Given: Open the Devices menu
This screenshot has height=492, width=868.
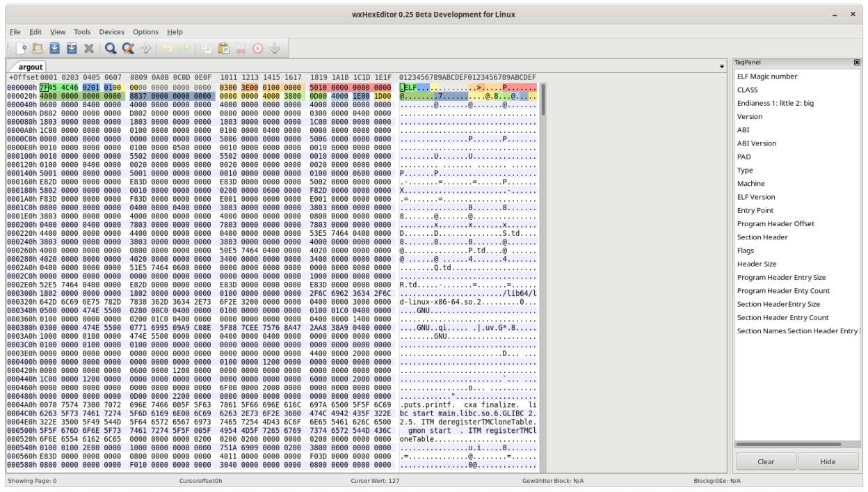Looking at the screenshot, I should coord(111,32).
